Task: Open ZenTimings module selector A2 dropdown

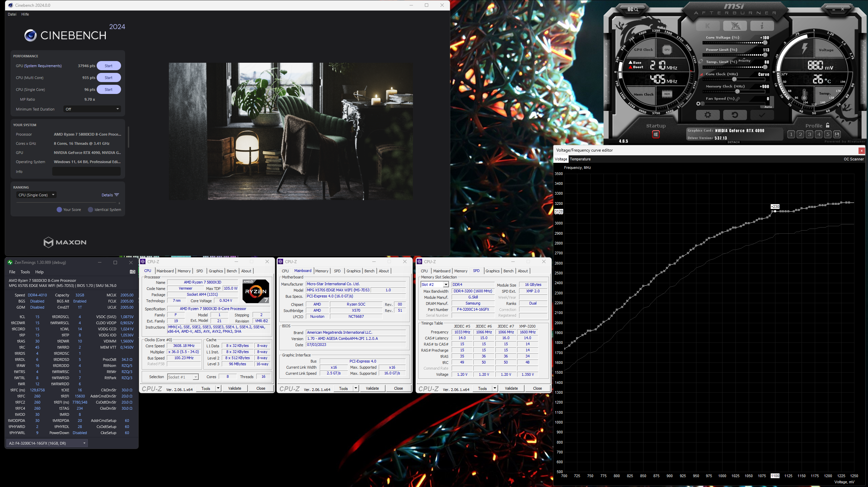Action: click(47, 443)
